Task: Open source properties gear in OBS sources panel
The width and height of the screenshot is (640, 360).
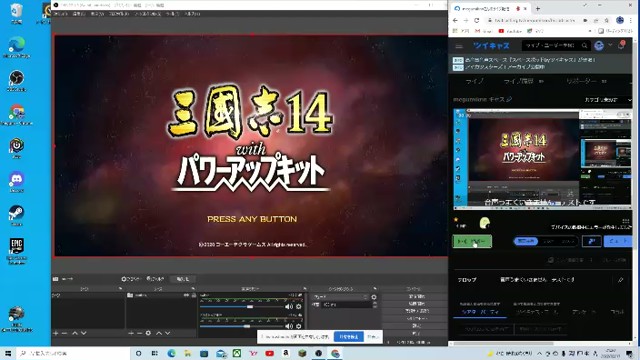Action: click(x=148, y=333)
